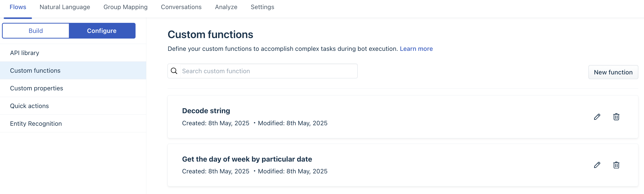
Task: Switch to Build mode
Action: tap(36, 31)
